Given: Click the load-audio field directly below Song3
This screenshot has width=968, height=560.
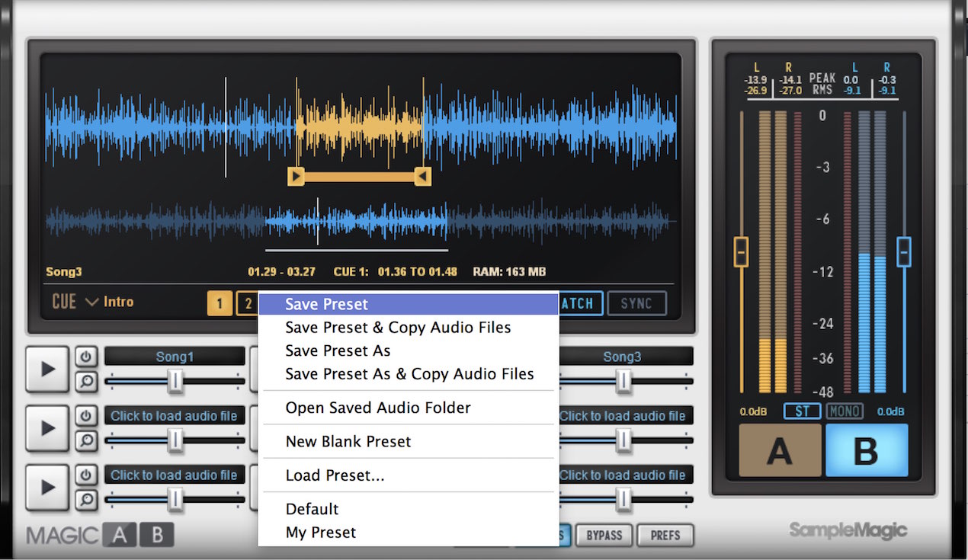Looking at the screenshot, I should pyautogui.click(x=625, y=416).
